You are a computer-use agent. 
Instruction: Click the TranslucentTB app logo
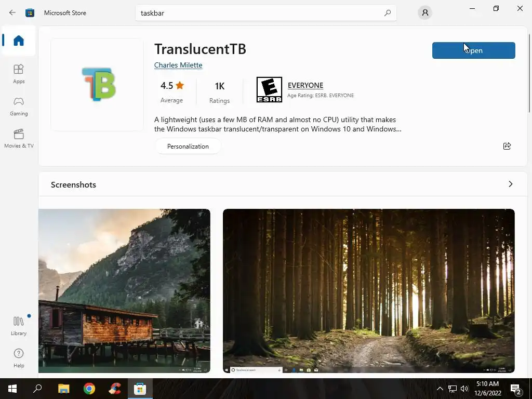[98, 84]
